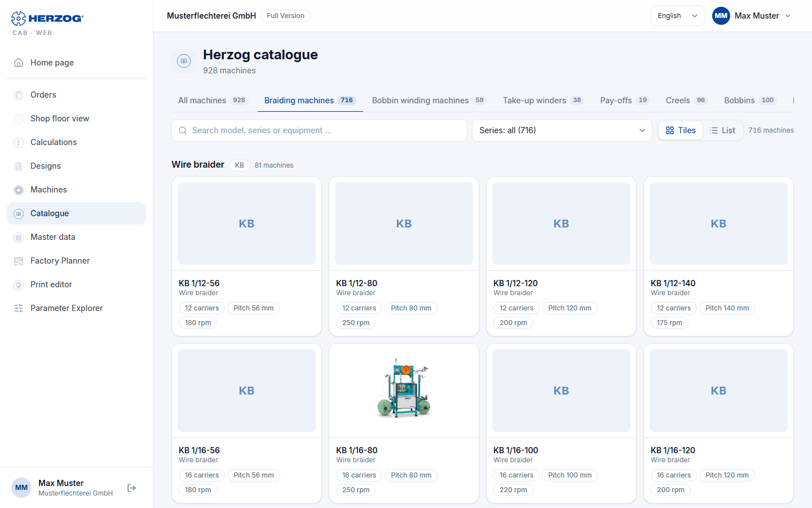Click the Parameter Explorer sliders icon

click(x=19, y=308)
